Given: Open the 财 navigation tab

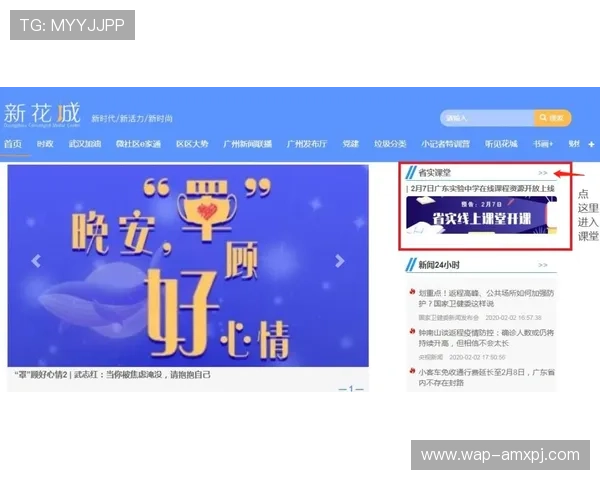Looking at the screenshot, I should (574, 144).
